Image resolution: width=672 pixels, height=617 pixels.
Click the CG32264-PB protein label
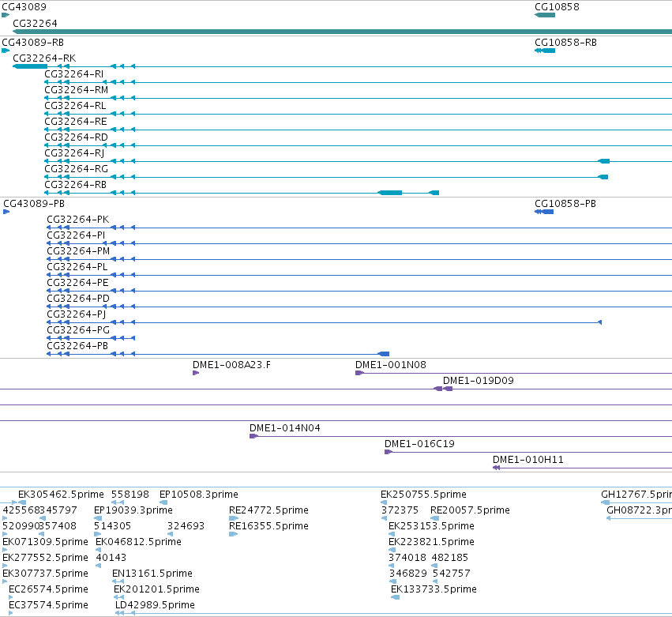tap(77, 346)
